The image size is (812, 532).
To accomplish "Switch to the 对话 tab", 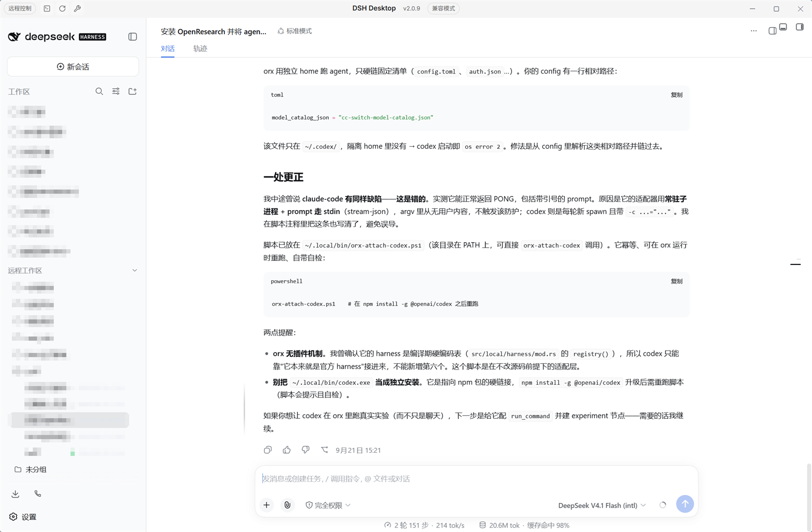I will tap(167, 49).
